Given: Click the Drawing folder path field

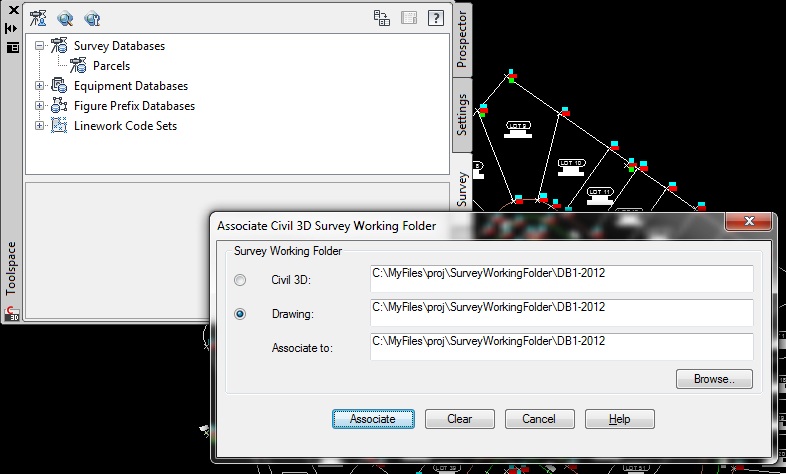Looking at the screenshot, I should [x=561, y=313].
